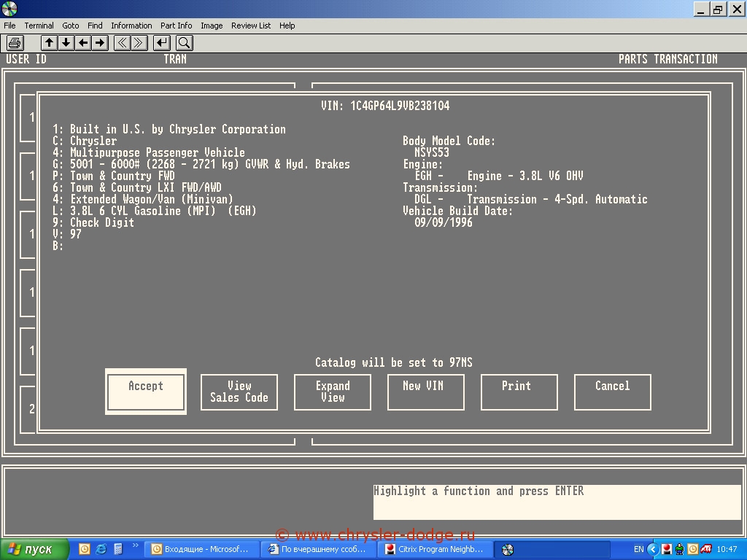747x560 pixels.
Task: Switch to the Входящие - Microsoft taskbar window
Action: tap(201, 550)
